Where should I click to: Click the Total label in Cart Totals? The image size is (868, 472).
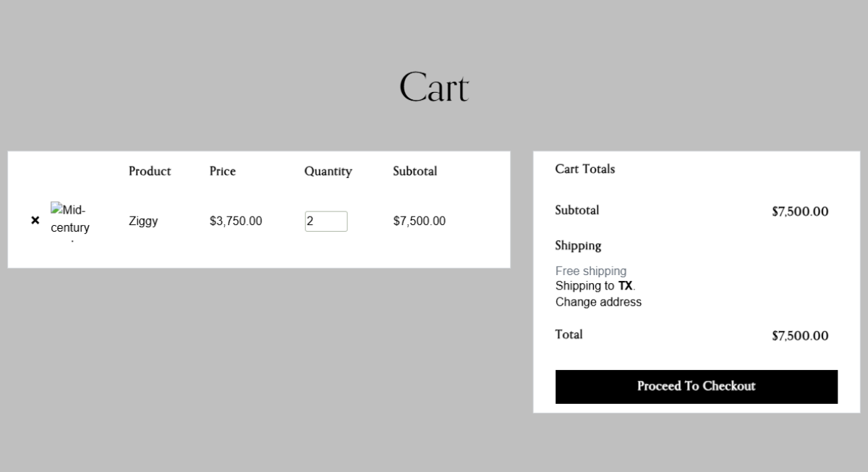(x=569, y=334)
